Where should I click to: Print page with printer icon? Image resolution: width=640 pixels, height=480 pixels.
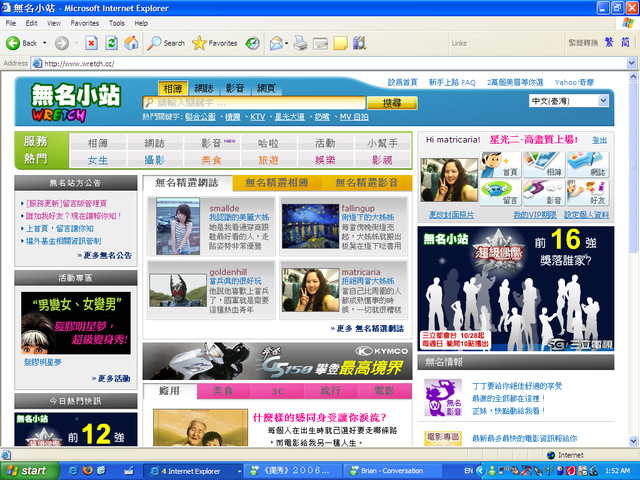300,43
